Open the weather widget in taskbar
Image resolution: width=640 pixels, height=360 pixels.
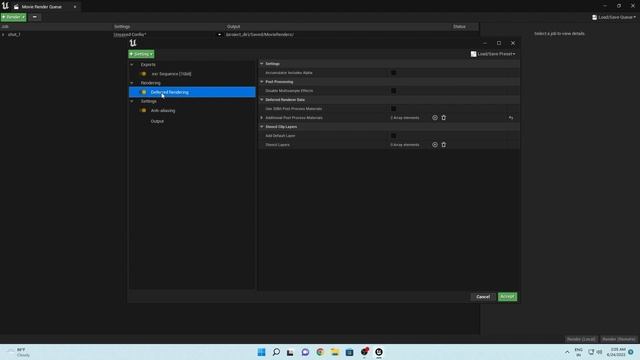(18, 352)
